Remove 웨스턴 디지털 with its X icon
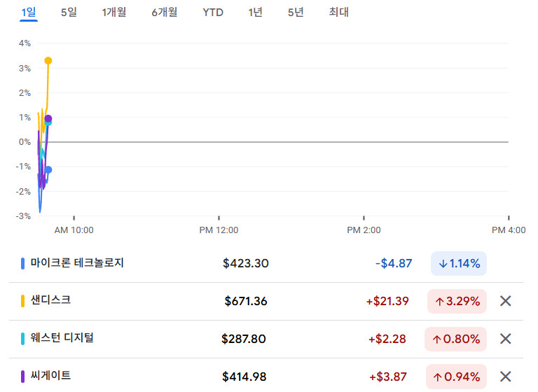This screenshot has width=538, height=392. click(x=506, y=339)
